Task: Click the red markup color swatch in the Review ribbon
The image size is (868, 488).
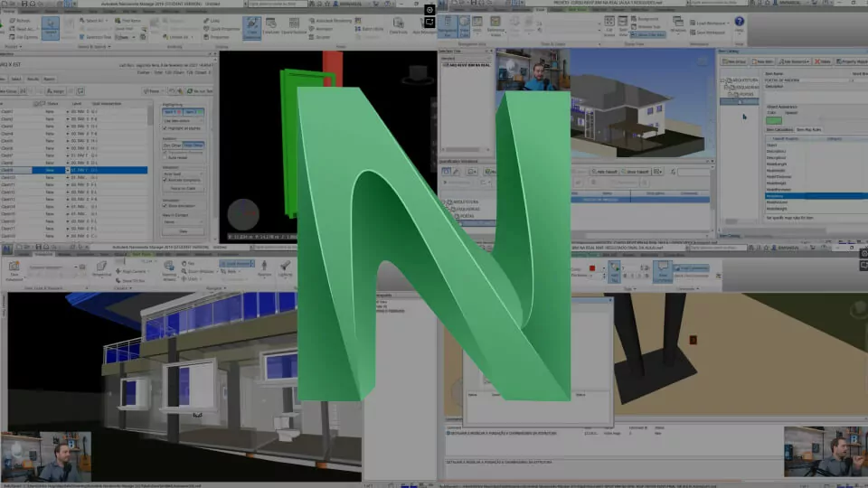Action: click(591, 269)
